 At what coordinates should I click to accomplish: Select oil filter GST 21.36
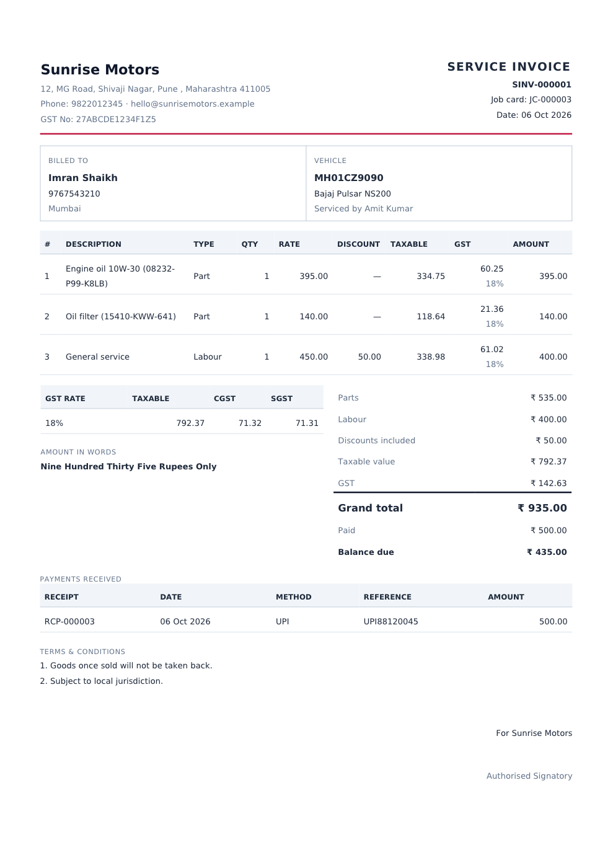(492, 309)
